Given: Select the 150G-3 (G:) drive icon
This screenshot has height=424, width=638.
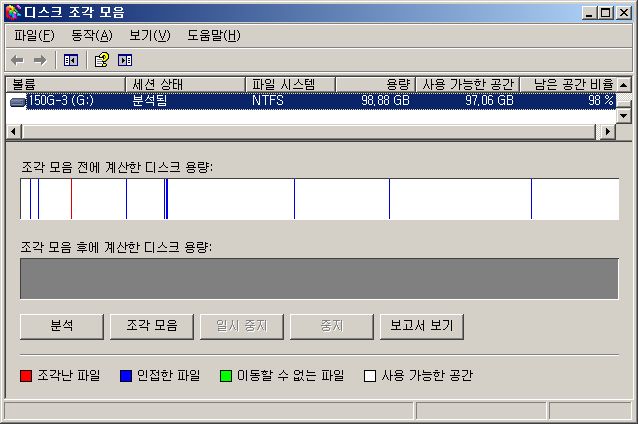Looking at the screenshot, I should [x=18, y=101].
